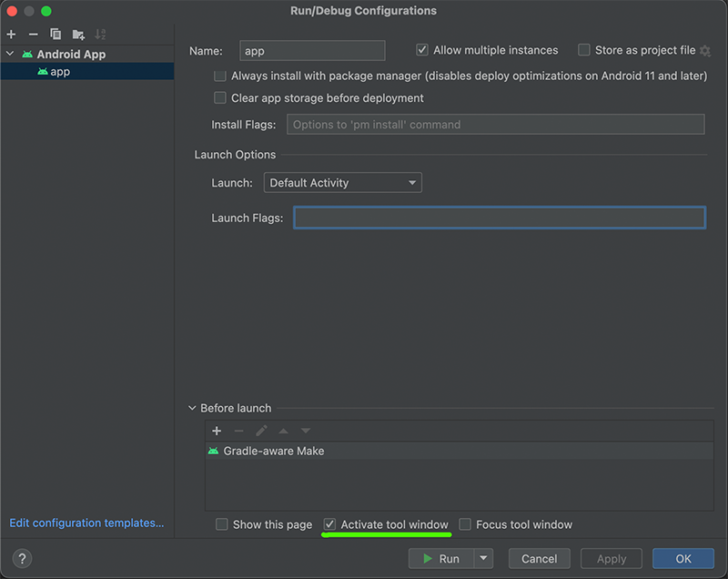Add a before launch task with plus icon
This screenshot has width=728, height=579.
pyautogui.click(x=217, y=431)
